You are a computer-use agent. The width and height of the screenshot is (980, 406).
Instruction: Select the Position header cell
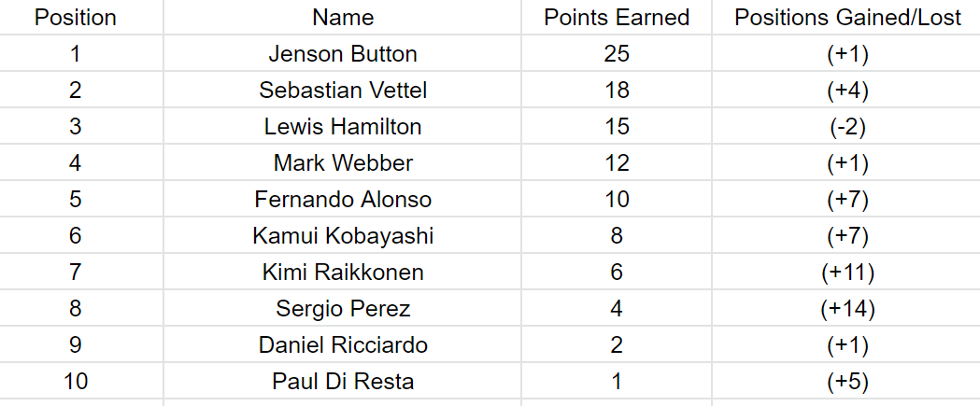pos(81,18)
